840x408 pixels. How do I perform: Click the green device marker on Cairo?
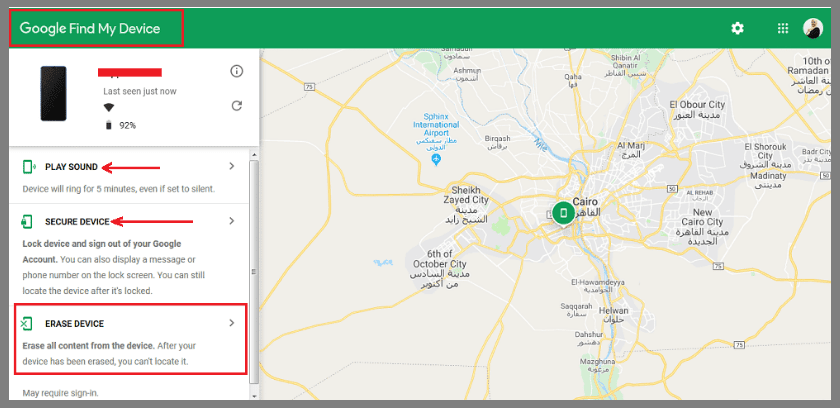563,213
